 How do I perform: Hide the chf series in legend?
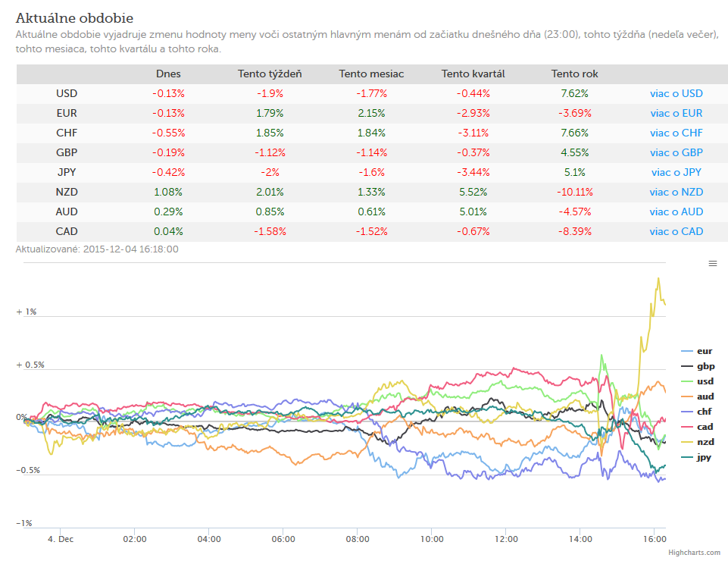696,412
